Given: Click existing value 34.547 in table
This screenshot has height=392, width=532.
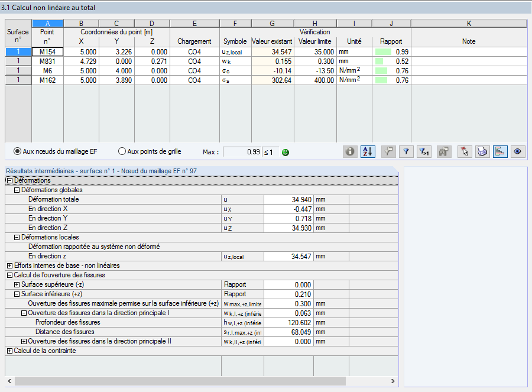Looking at the screenshot, I should (273, 52).
